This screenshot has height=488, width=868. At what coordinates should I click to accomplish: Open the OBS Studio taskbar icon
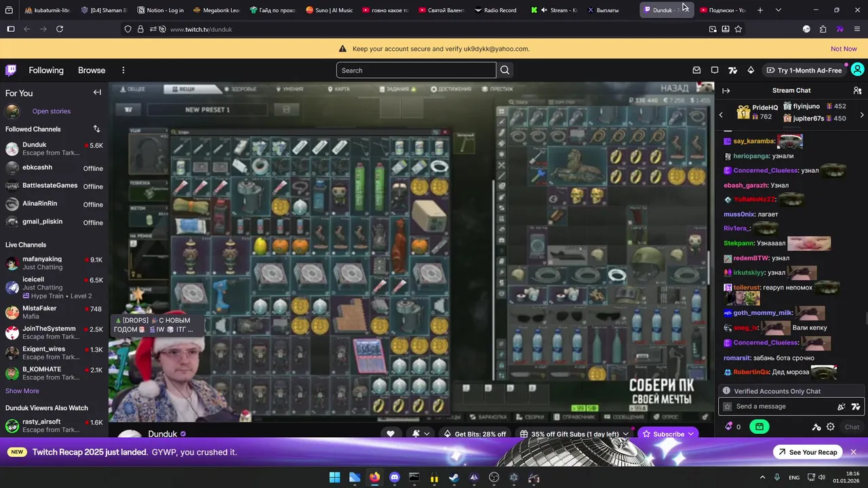(494, 478)
